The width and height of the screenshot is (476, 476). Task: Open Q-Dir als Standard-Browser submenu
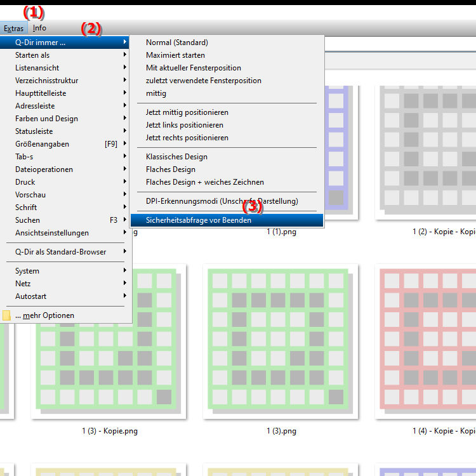pyautogui.click(x=64, y=252)
